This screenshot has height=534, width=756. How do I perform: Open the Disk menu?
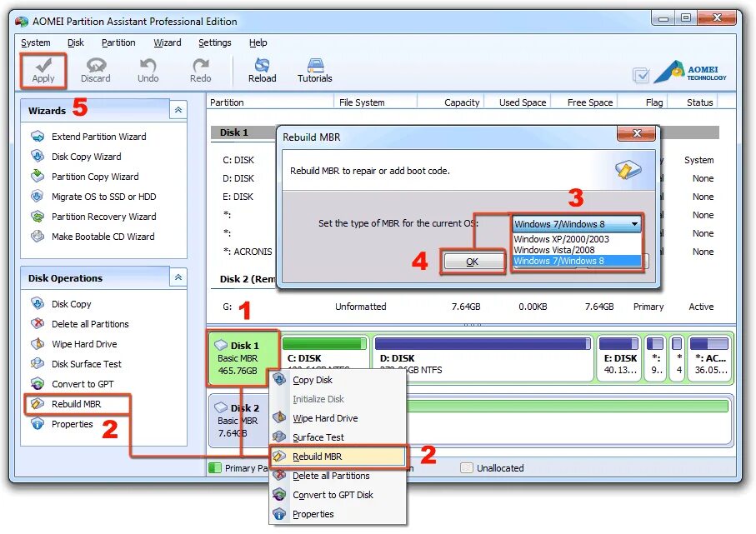click(x=75, y=42)
